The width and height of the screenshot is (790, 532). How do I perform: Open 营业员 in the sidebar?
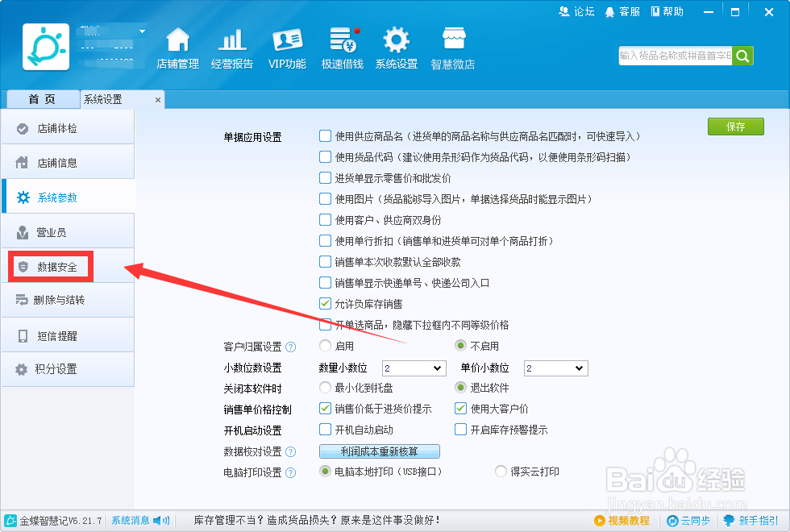68,232
